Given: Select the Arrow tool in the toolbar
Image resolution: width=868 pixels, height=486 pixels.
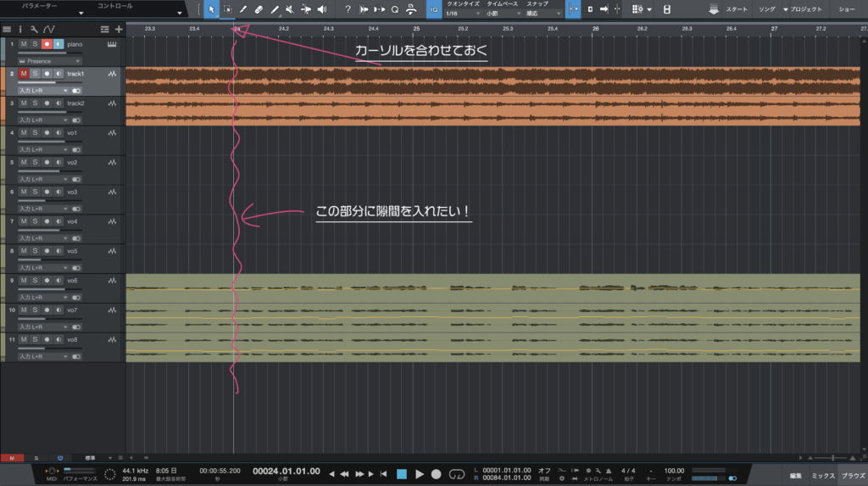Looking at the screenshot, I should [x=211, y=9].
